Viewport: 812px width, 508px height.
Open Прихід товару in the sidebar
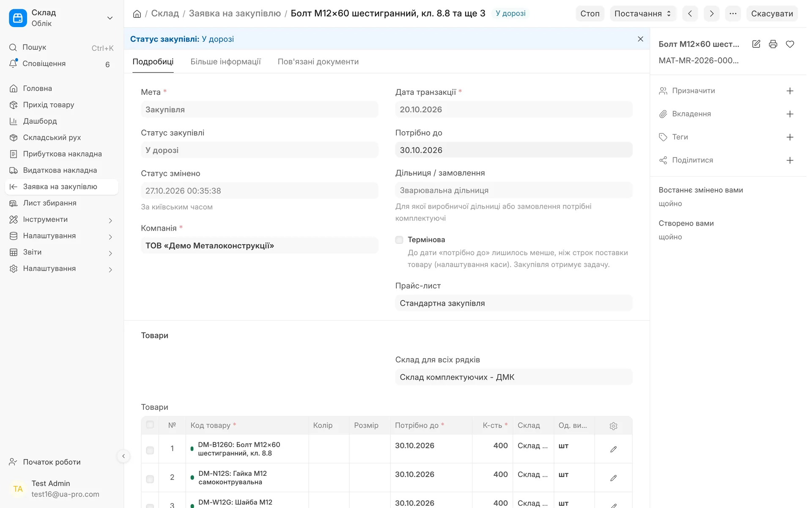[63, 105]
